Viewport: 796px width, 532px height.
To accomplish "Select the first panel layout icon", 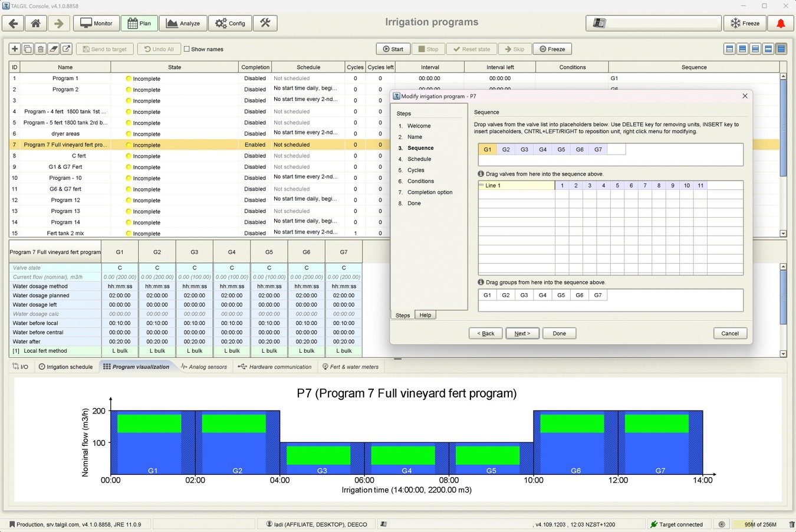I will click(x=729, y=49).
